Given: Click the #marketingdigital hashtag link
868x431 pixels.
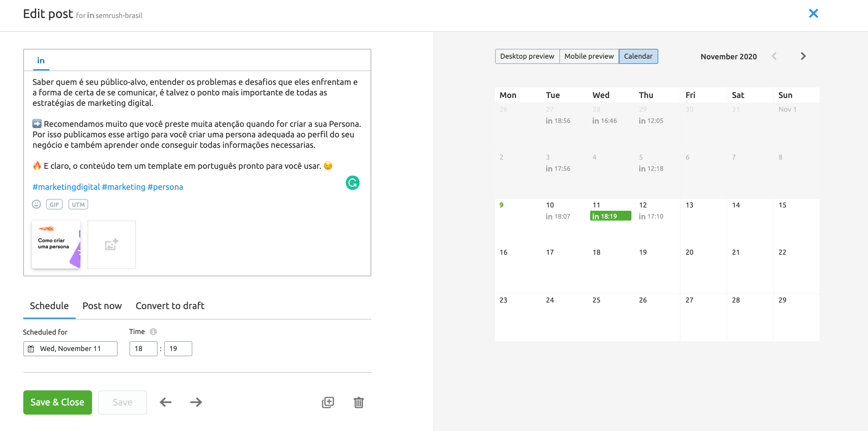Looking at the screenshot, I should click(66, 187).
